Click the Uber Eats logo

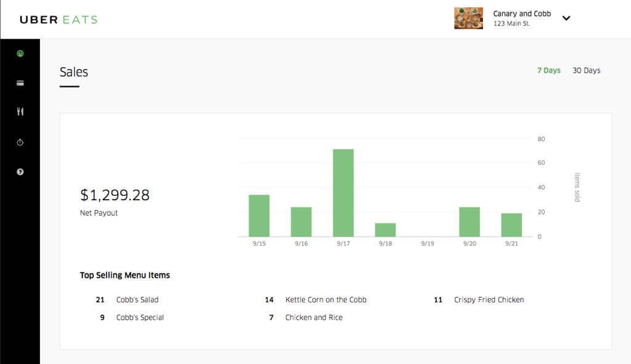tap(59, 20)
